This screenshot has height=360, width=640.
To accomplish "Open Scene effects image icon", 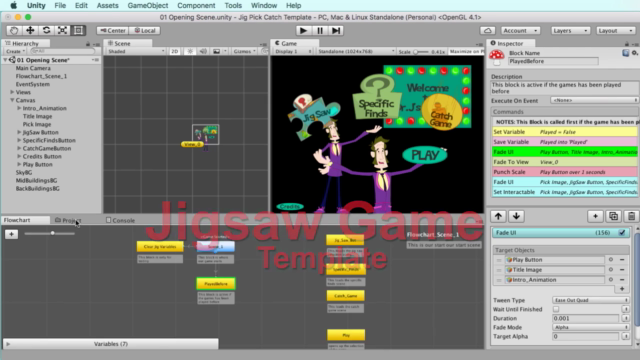I will pos(217,51).
